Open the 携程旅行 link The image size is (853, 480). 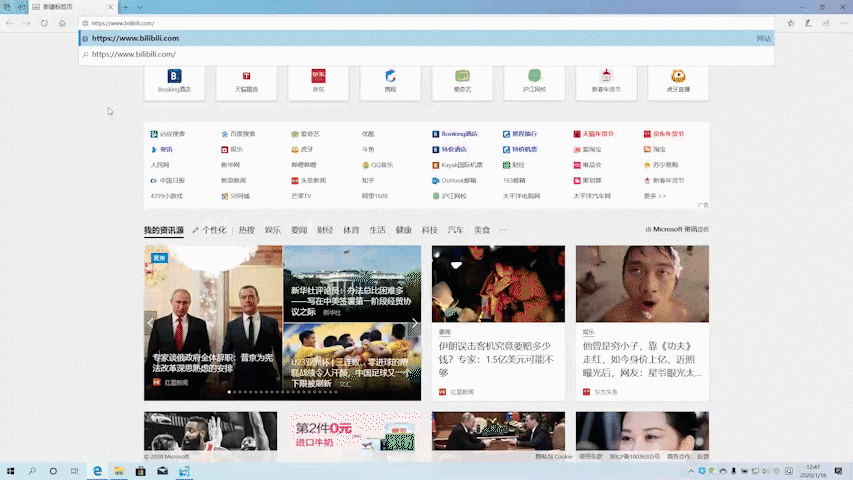520,134
